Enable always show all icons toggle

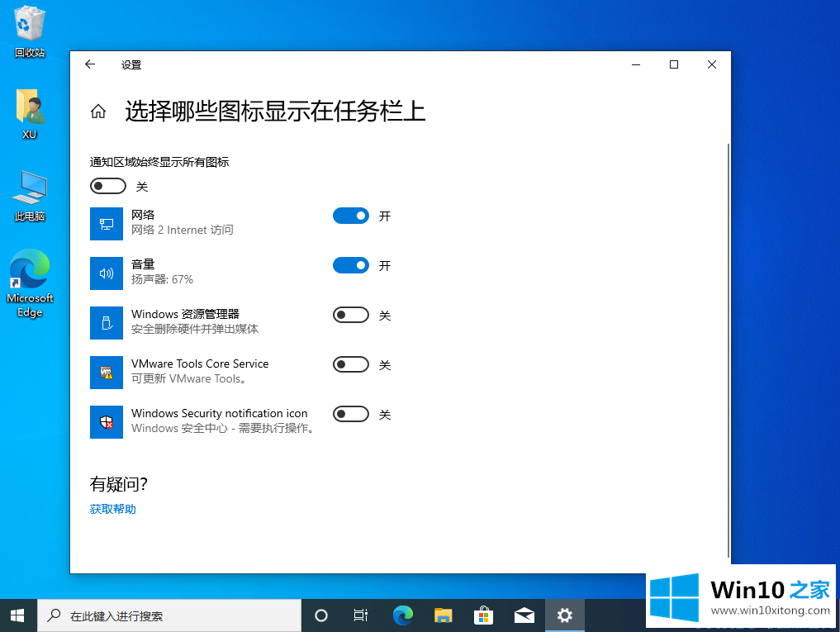[x=108, y=186]
